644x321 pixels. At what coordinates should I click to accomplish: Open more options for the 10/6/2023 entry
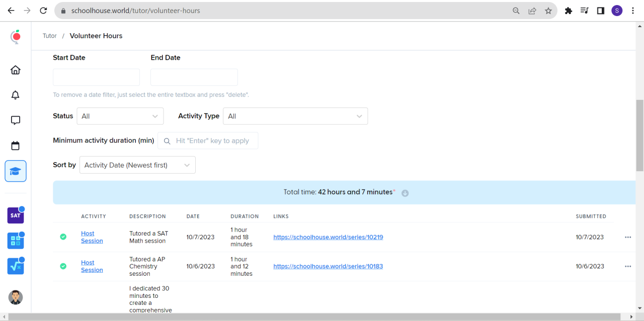click(628, 266)
